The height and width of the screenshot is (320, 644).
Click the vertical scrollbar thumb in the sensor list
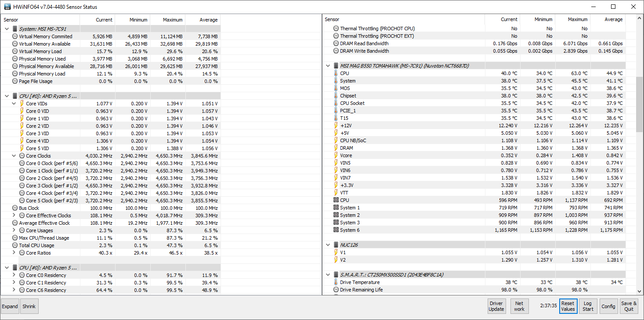pos(640,104)
